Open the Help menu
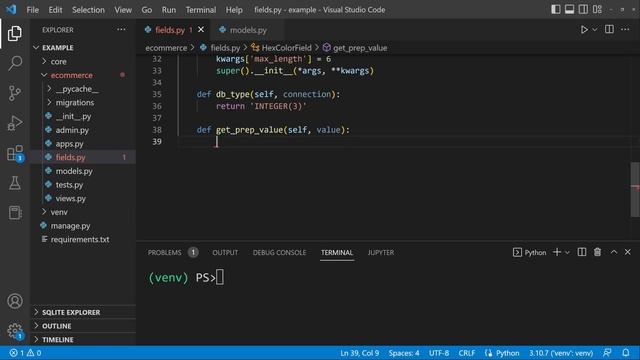Viewport: 640px width, 360px height. click(x=234, y=10)
